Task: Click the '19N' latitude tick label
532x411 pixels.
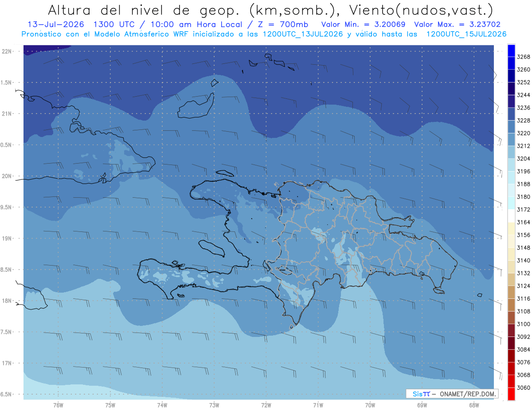Action: click(x=7, y=239)
